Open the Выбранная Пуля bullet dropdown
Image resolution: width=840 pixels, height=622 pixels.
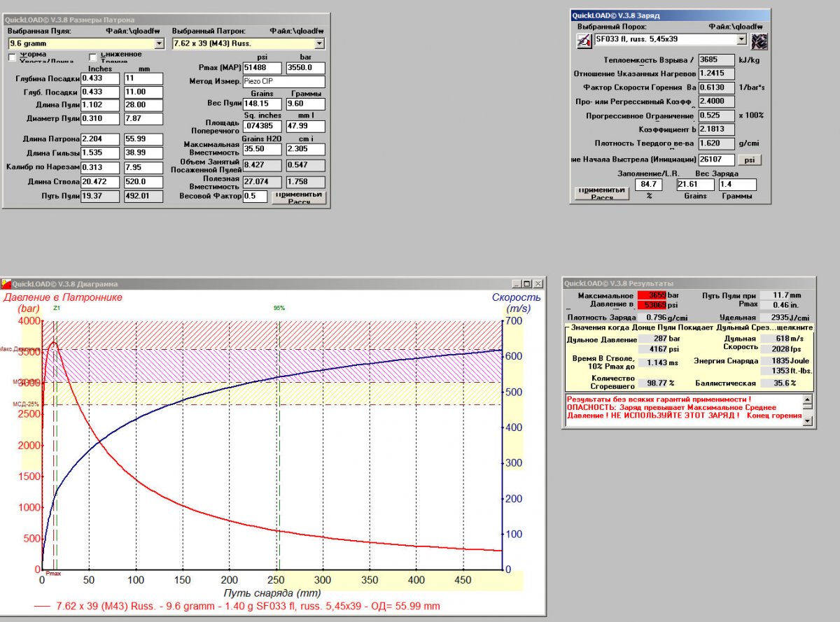[x=159, y=44]
